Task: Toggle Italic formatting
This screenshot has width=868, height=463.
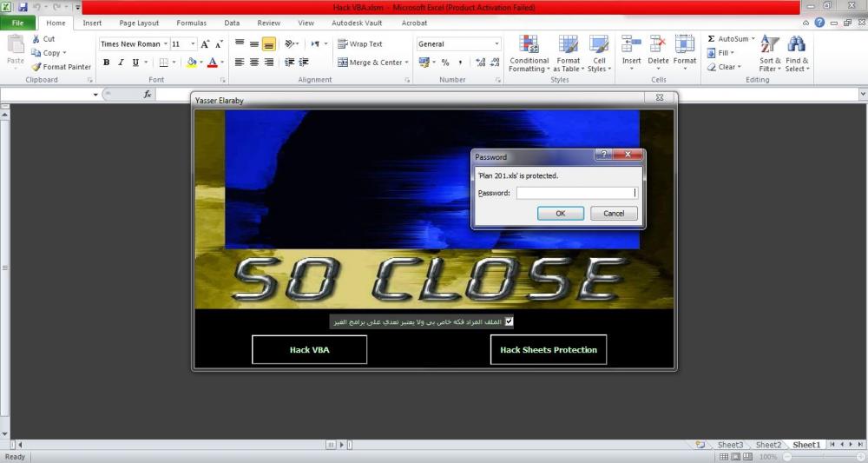Action: click(121, 62)
